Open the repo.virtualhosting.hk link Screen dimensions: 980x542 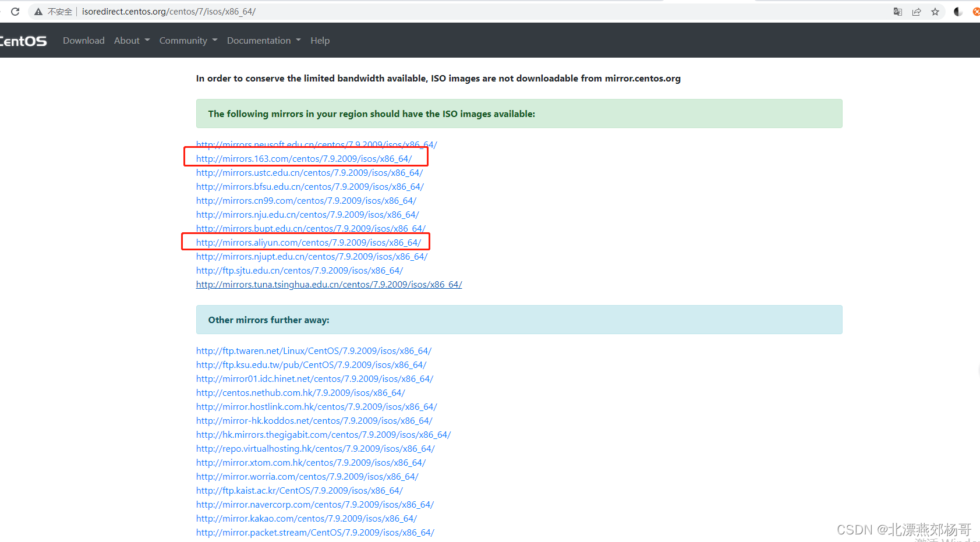(x=316, y=448)
